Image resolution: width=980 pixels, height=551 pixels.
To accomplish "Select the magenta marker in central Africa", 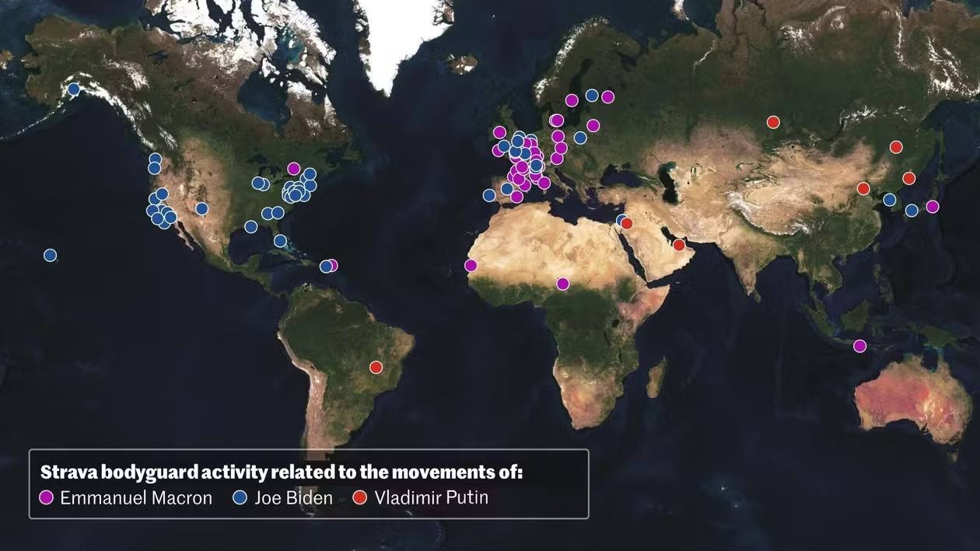I will tap(563, 284).
